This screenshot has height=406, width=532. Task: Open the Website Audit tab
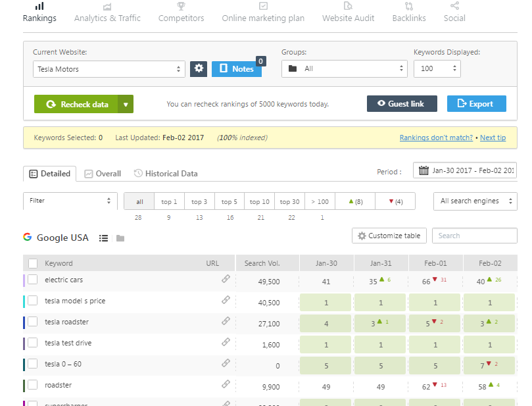348,13
